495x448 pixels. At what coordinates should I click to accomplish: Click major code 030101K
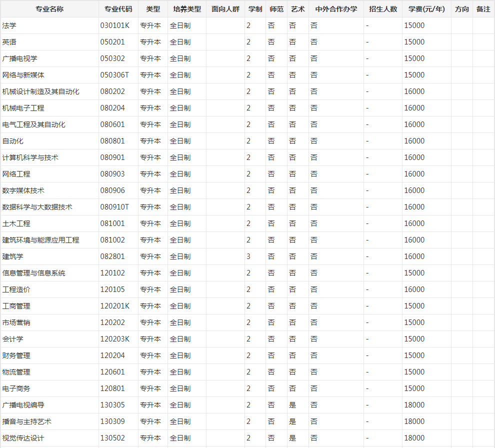tap(115, 25)
